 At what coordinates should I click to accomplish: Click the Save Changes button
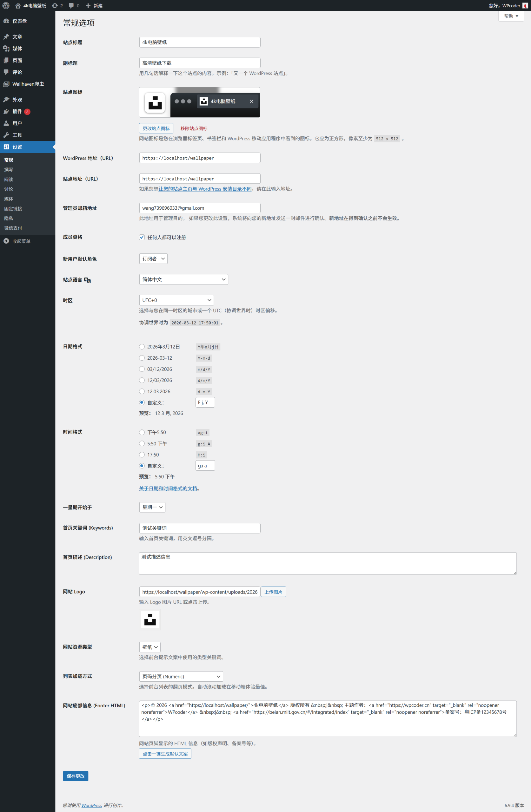tap(76, 776)
